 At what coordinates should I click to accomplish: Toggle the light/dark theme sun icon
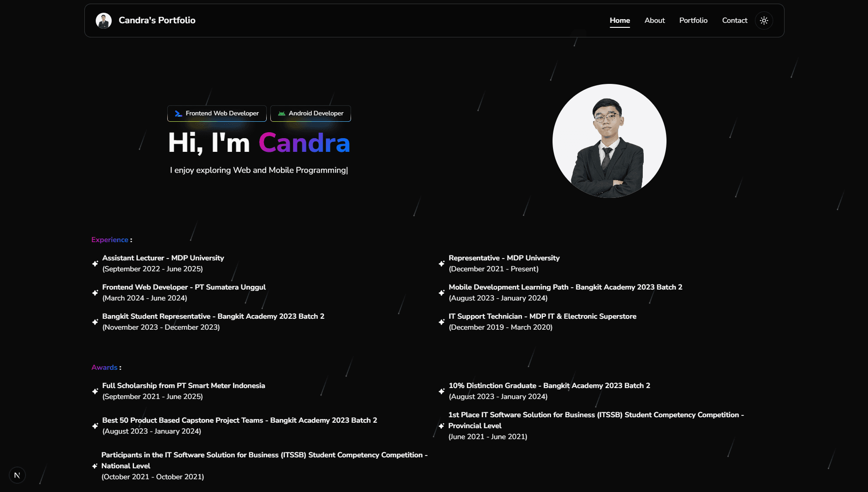tap(764, 21)
